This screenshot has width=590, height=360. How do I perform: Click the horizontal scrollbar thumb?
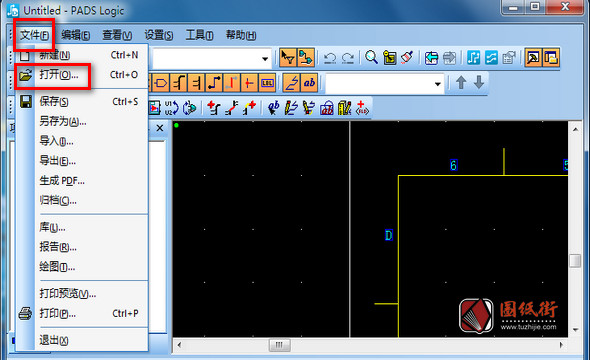(279, 345)
